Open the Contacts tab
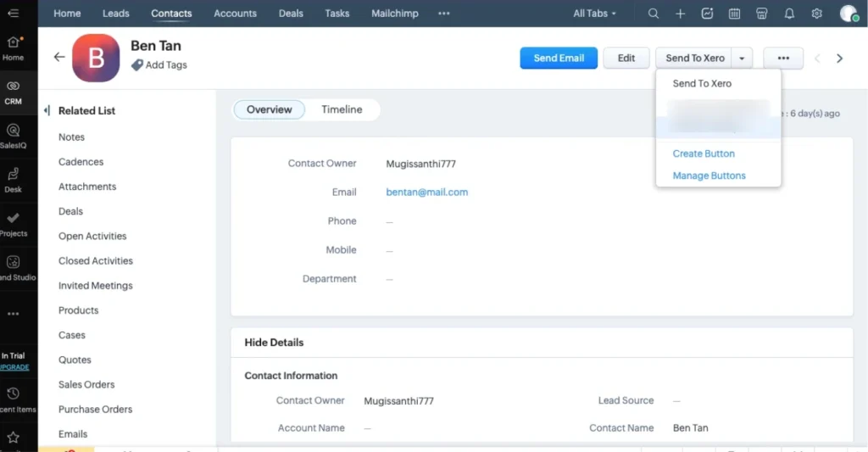 [x=171, y=14]
